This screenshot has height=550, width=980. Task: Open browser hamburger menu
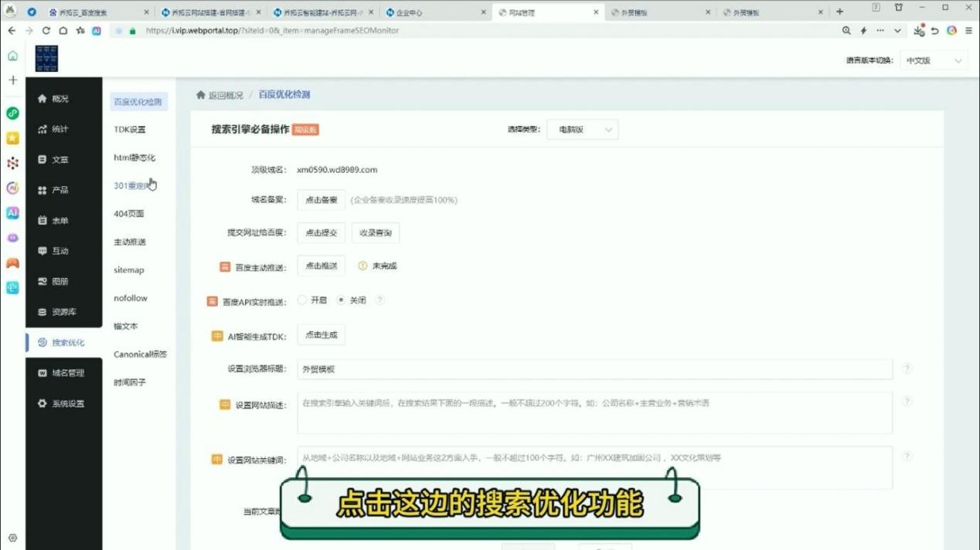968,31
